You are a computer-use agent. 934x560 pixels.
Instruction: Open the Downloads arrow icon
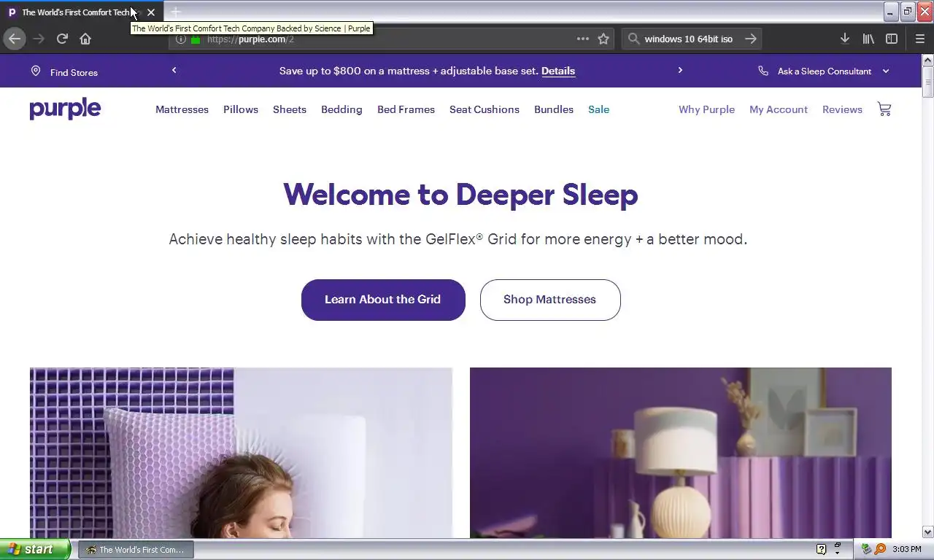[844, 39]
